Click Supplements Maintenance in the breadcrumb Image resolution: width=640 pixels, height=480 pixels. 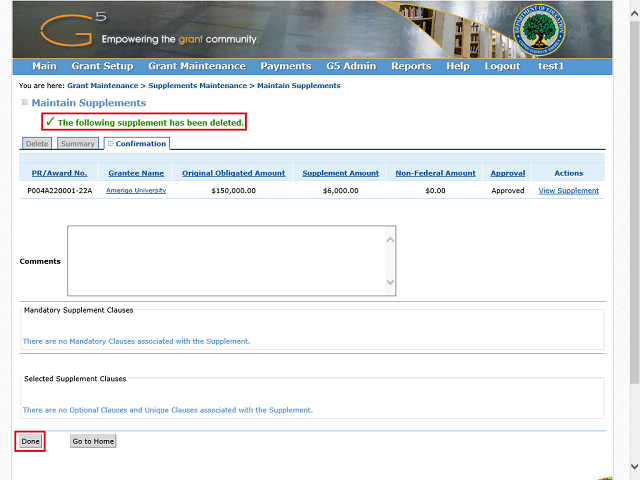[198, 86]
